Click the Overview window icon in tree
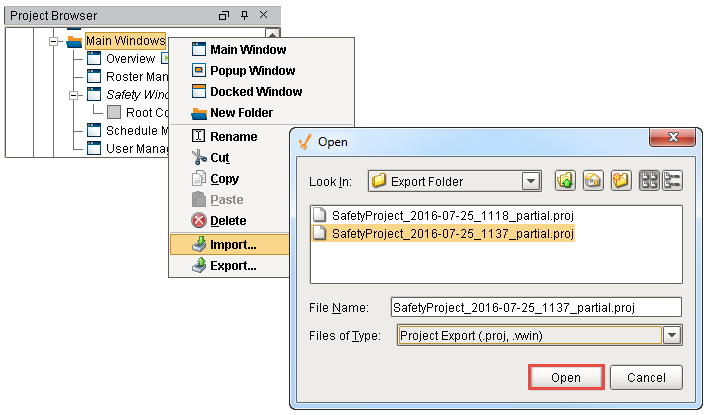The height and width of the screenshot is (415, 706). pos(94,59)
